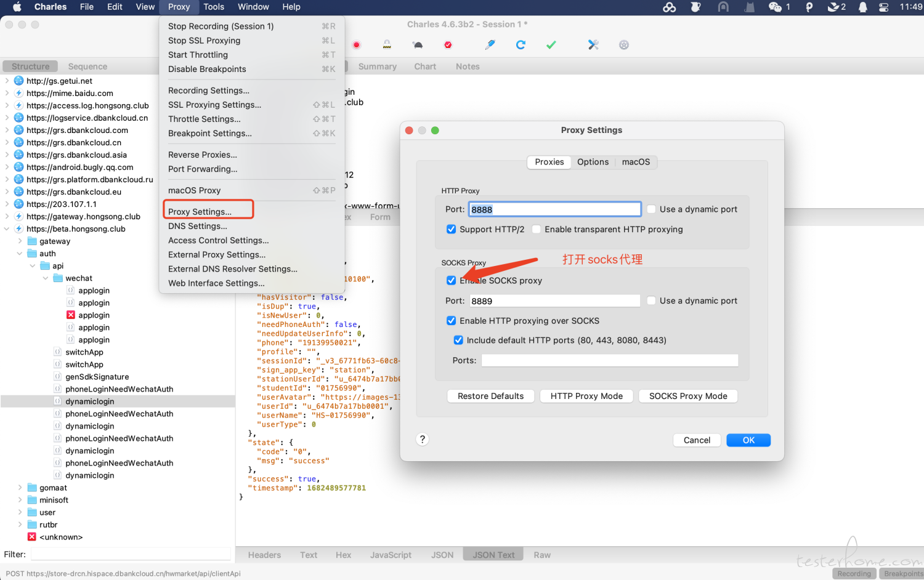Toggle HTTP Proxy 'Use a dynamic port' checkbox
924x580 pixels.
click(651, 209)
